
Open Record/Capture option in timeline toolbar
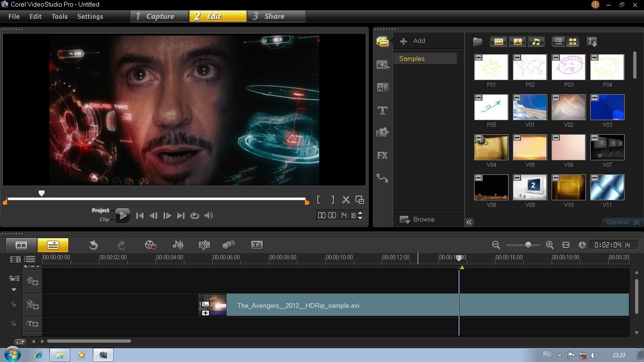point(150,245)
